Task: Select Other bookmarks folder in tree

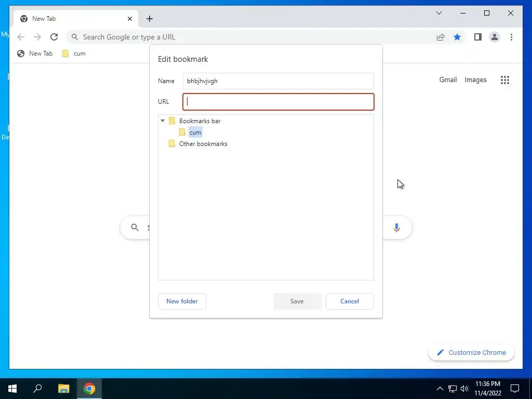Action: tap(203, 144)
